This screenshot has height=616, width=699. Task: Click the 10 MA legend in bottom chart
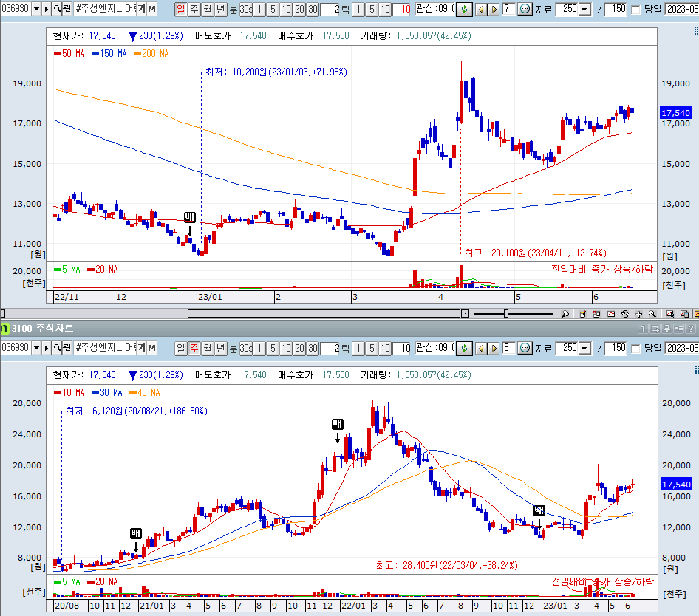click(x=69, y=393)
